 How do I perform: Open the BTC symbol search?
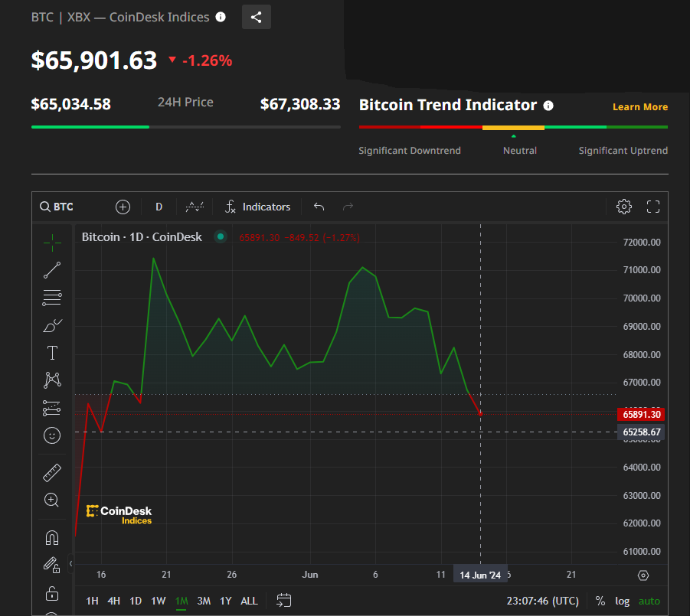pos(57,207)
